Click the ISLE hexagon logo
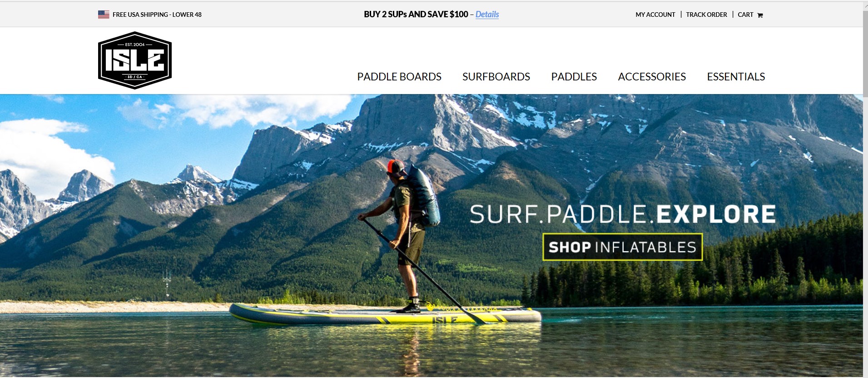 tap(135, 60)
